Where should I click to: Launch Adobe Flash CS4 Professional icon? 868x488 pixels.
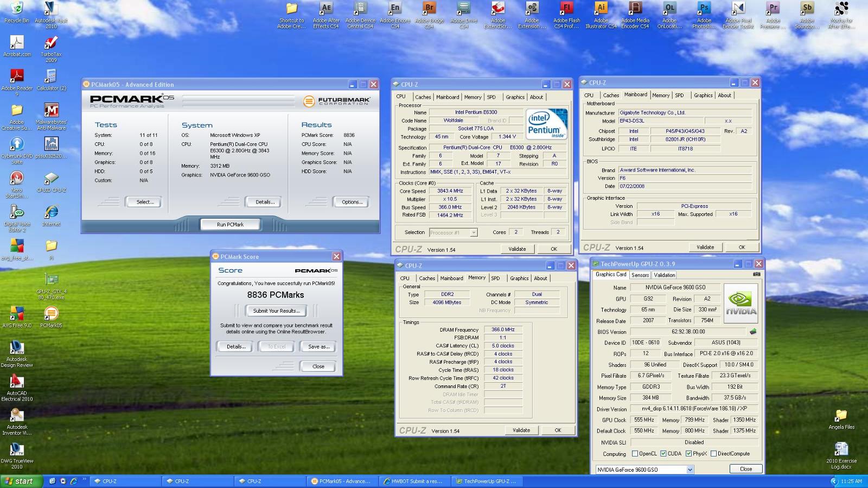pyautogui.click(x=566, y=15)
